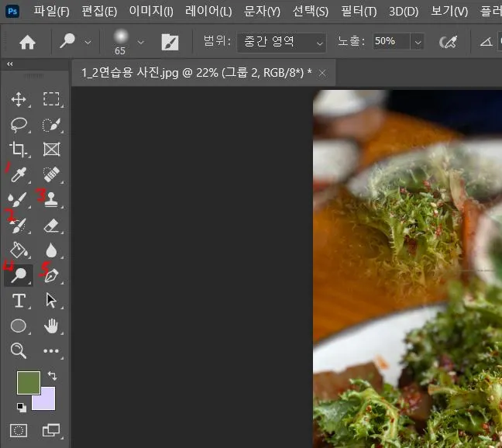Screen dimensions: 502x448
Task: Open the 파일(F) menu
Action: tap(52, 12)
